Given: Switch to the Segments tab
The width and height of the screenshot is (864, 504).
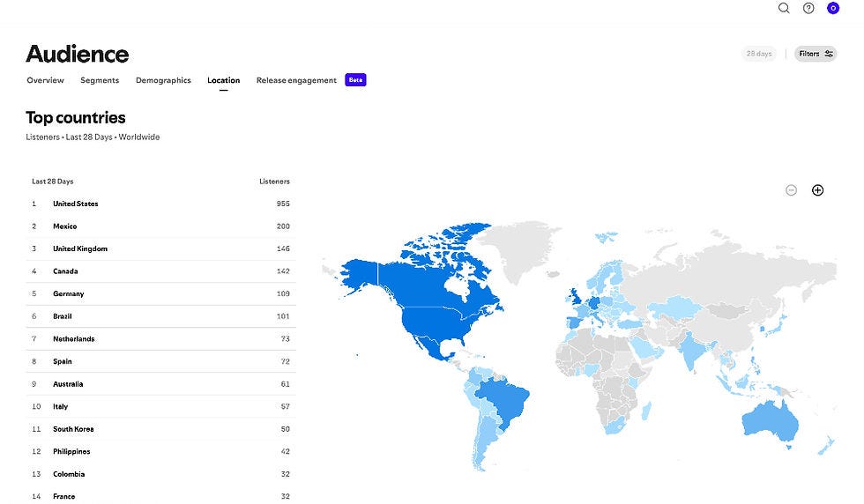Looking at the screenshot, I should 100,80.
